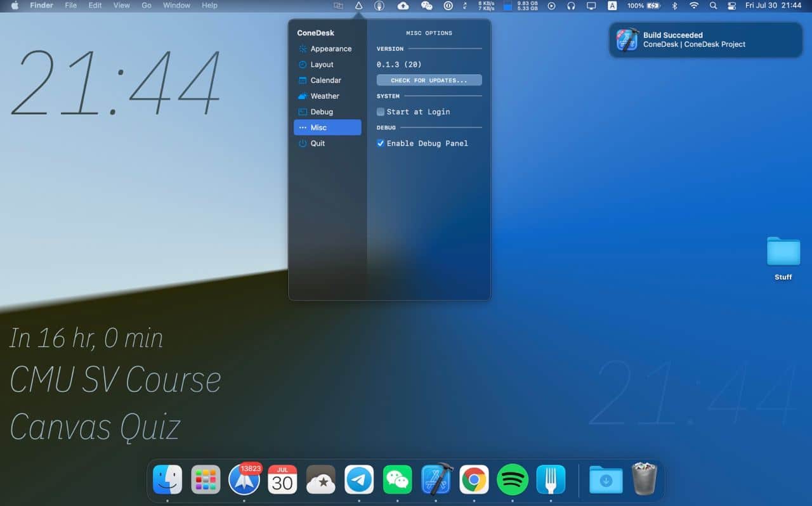Open Xcode from the Dock
The image size is (812, 506).
tap(436, 479)
